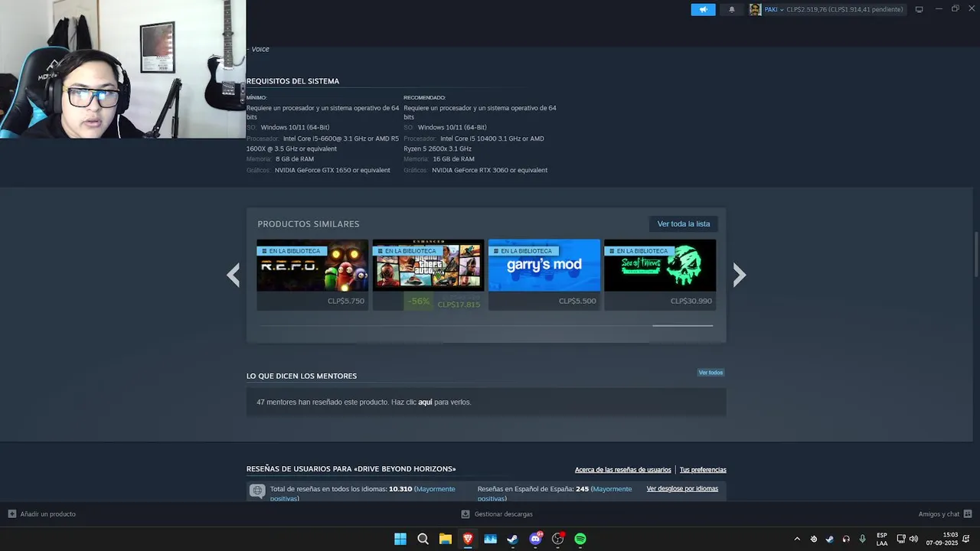Expand the PAKI account dropdown

tap(774, 9)
